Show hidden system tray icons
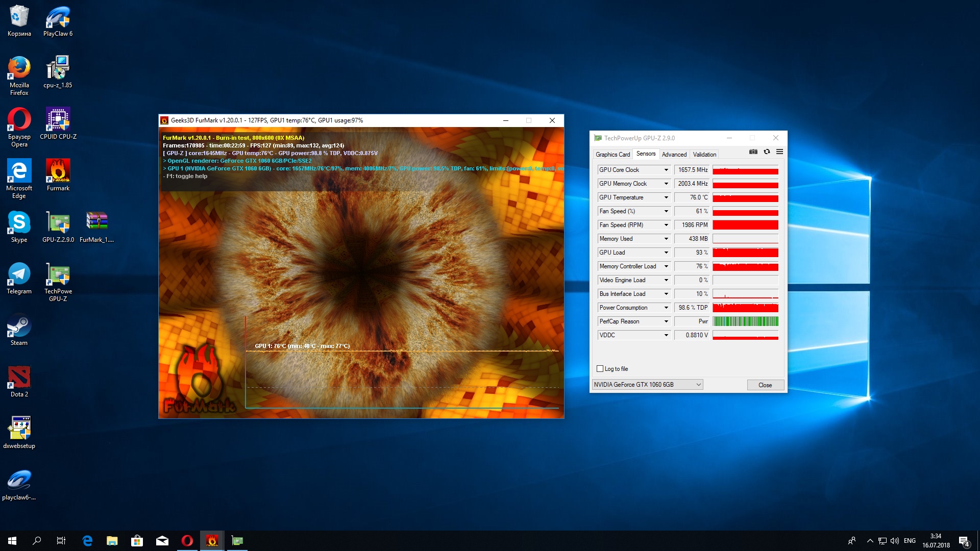Viewport: 980px width, 551px height. (x=870, y=541)
